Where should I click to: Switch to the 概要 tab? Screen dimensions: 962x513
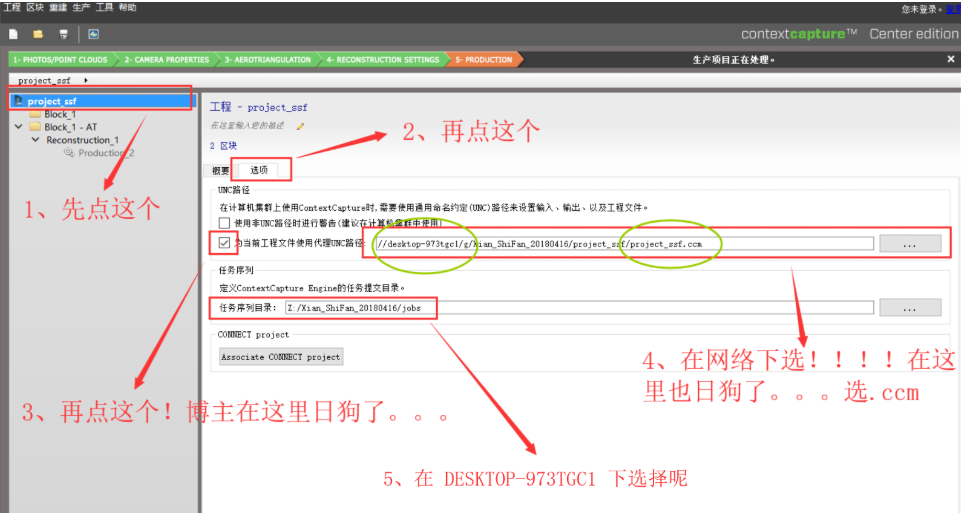pos(220,171)
